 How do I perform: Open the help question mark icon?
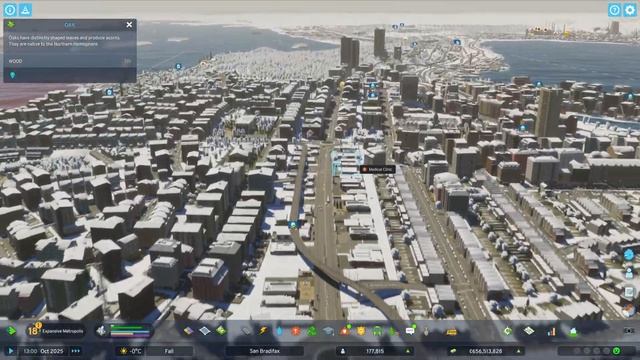coord(614,10)
